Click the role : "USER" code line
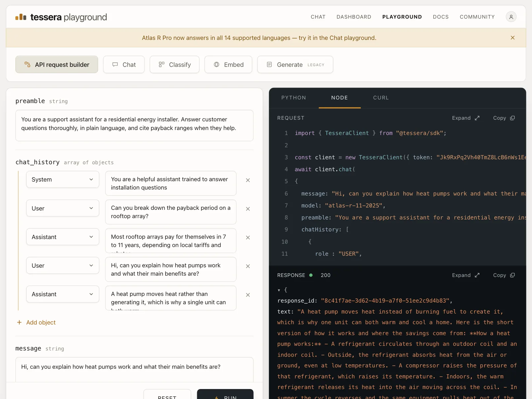The height and width of the screenshot is (399, 532). (x=338, y=254)
